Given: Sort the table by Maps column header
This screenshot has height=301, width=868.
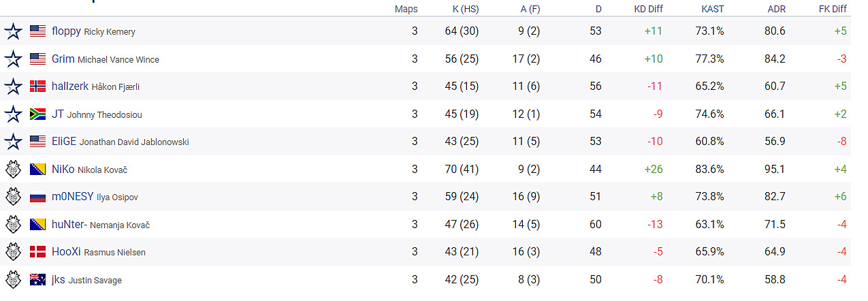Looking at the screenshot, I should 406,9.
